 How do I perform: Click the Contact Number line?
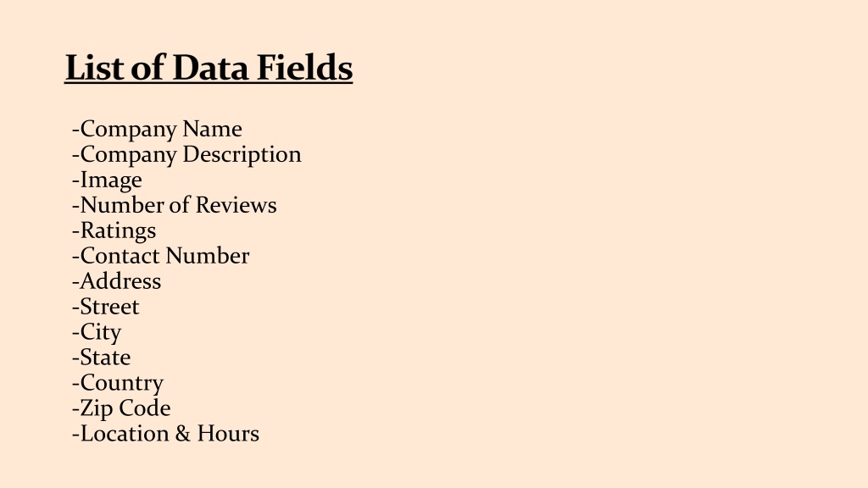tap(160, 256)
